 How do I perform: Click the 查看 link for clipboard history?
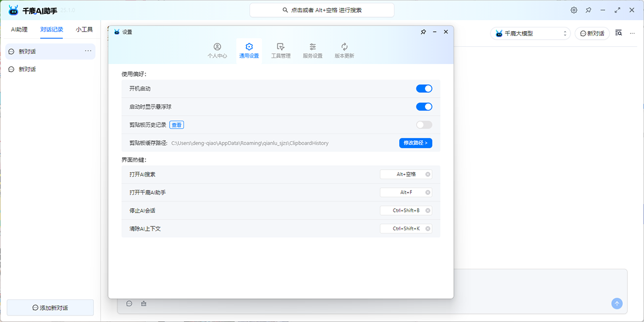(x=178, y=125)
